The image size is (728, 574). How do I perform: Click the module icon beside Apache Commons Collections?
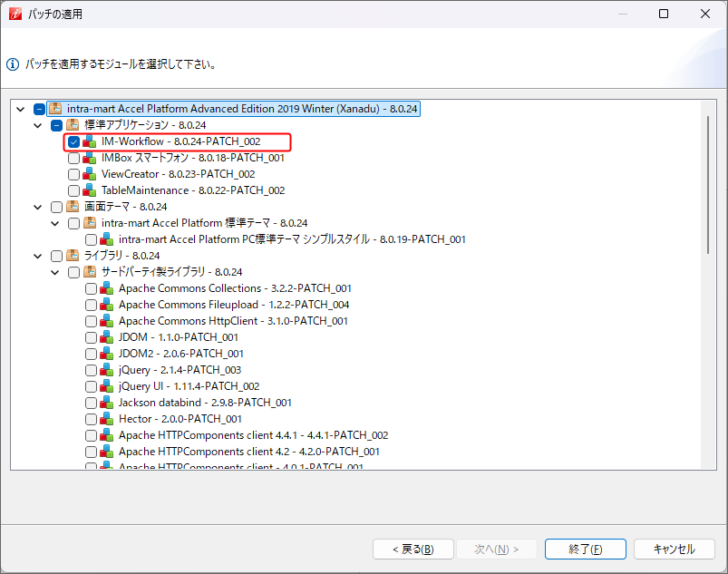pos(106,288)
